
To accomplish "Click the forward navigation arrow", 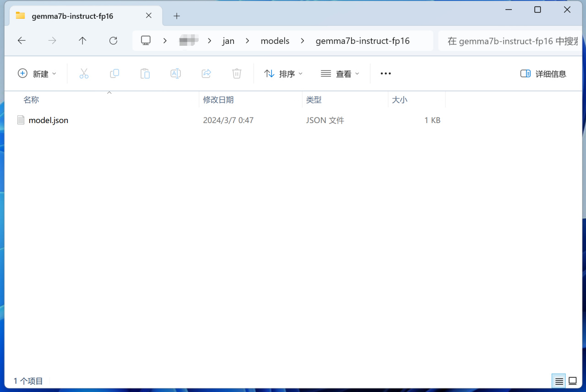I will [x=52, y=41].
